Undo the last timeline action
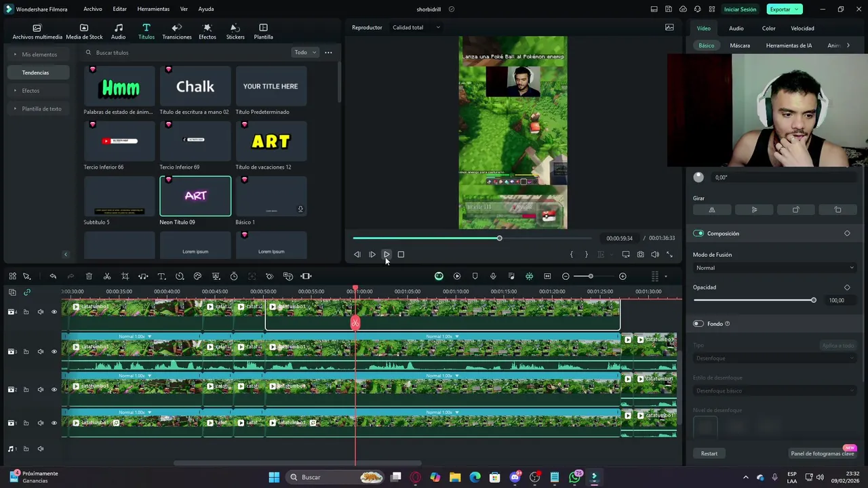 53,276
